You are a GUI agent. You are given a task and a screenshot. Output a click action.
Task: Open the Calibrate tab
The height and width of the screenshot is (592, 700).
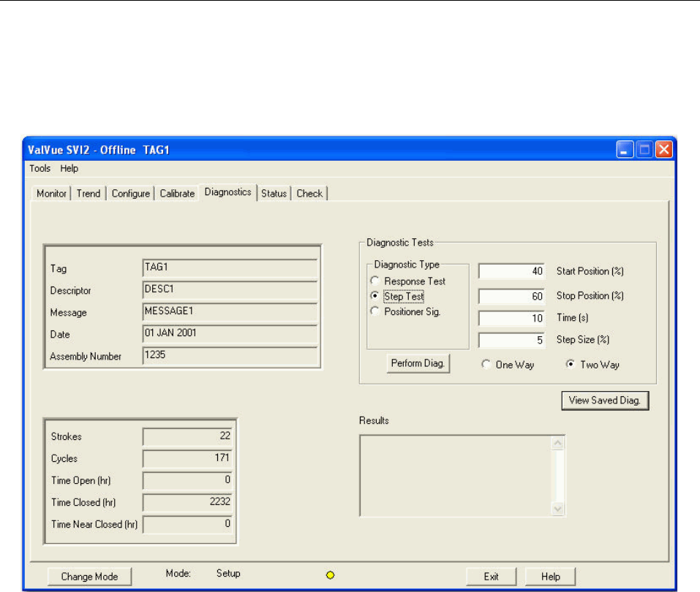[x=177, y=194]
